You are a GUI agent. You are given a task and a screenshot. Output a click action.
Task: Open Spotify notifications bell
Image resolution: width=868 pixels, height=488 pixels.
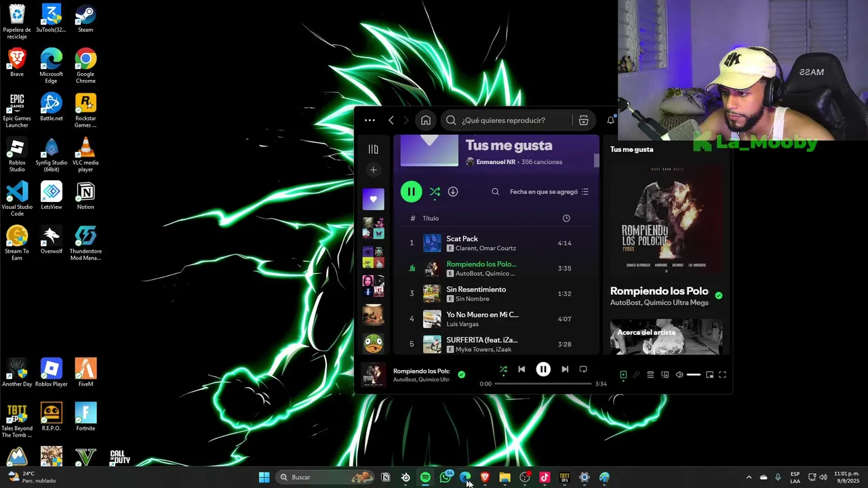[610, 120]
